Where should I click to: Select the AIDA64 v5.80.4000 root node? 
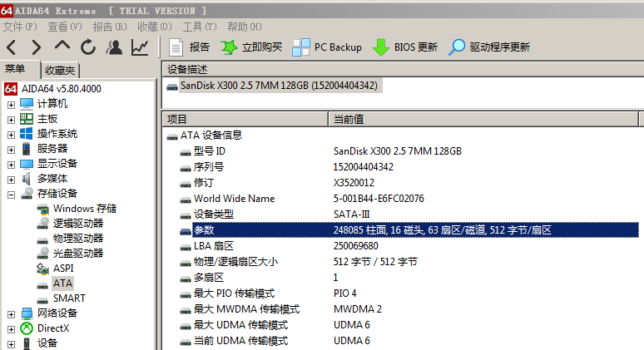62,89
